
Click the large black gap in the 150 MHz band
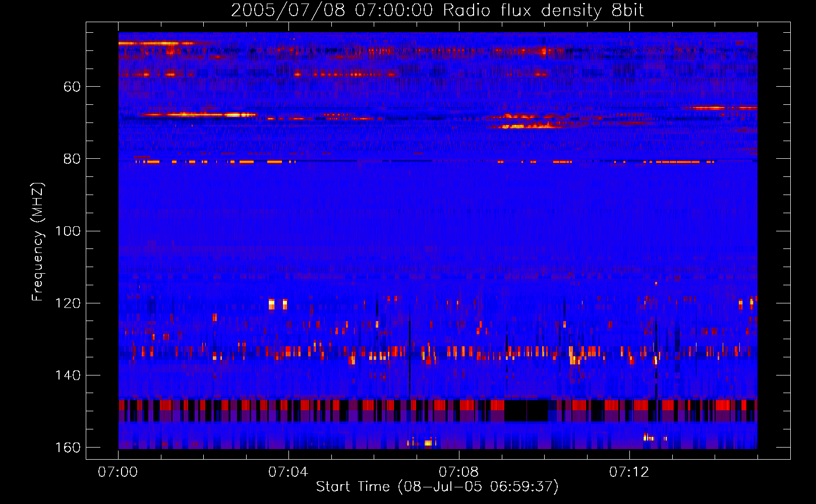pyautogui.click(x=526, y=410)
